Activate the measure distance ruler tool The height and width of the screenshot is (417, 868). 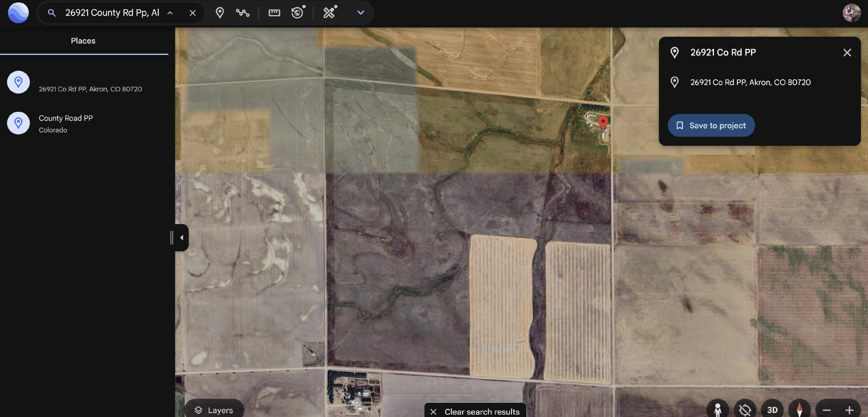(x=274, y=13)
